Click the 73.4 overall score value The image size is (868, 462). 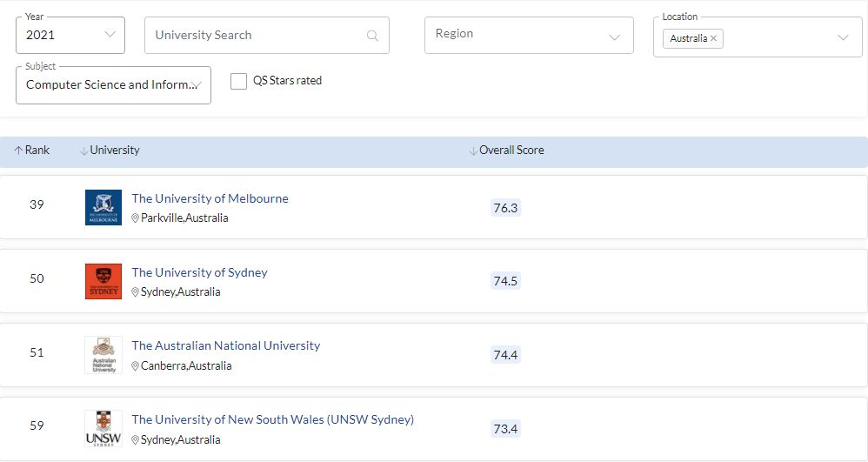pyautogui.click(x=505, y=429)
